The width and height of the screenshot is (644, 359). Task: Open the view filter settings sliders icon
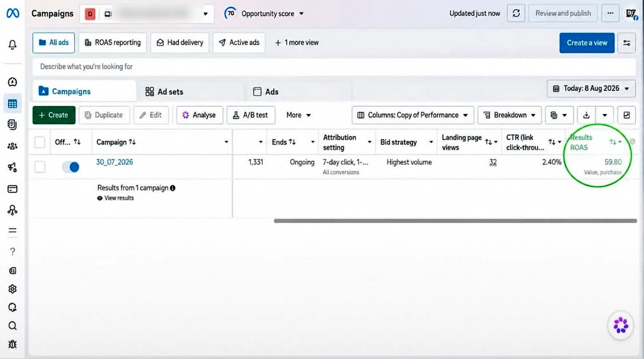(x=627, y=43)
